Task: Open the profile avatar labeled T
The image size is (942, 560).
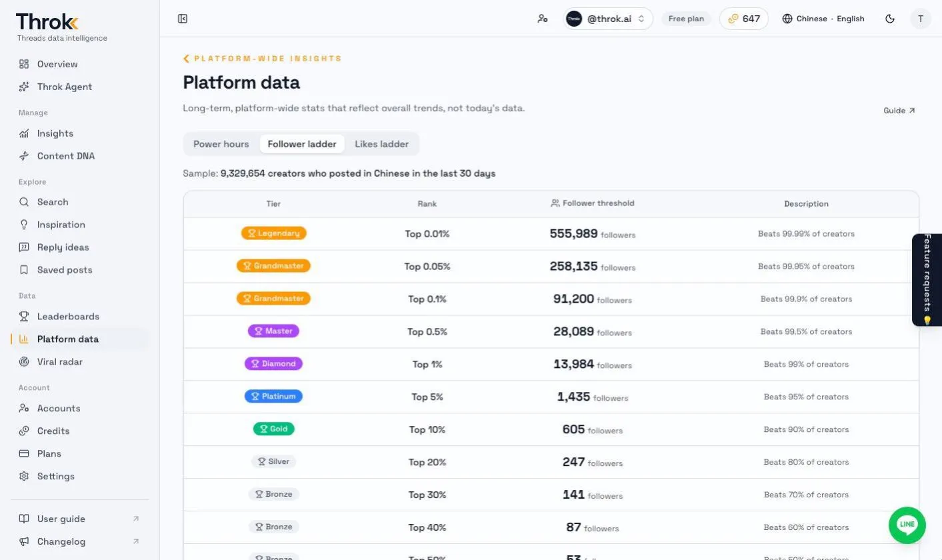Action: click(921, 19)
